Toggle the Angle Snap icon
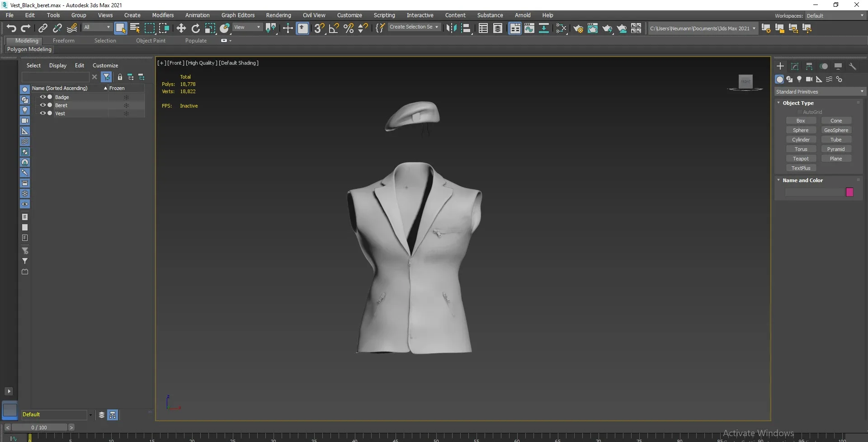Viewport: 868px width, 442px height. tap(334, 28)
